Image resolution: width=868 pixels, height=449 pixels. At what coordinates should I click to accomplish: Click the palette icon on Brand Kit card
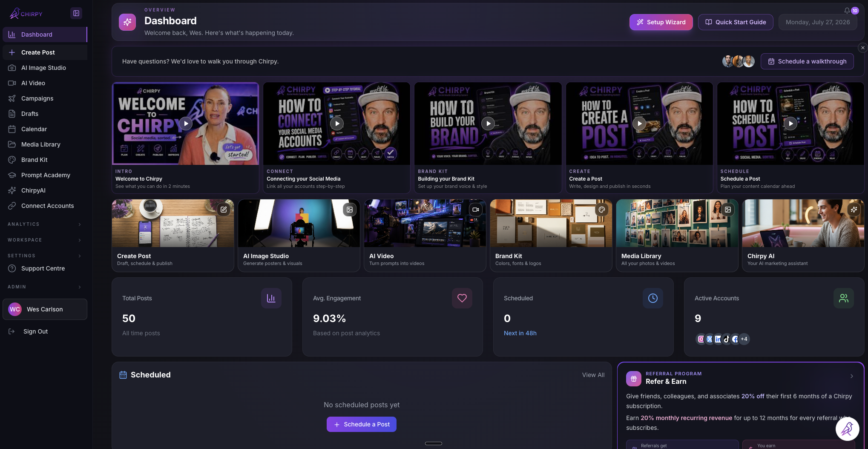pos(602,210)
